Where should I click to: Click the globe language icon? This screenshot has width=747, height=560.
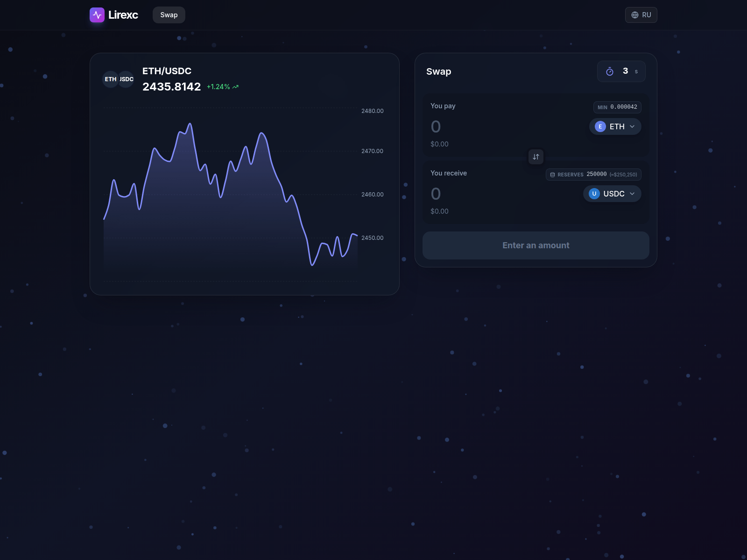[x=635, y=15]
